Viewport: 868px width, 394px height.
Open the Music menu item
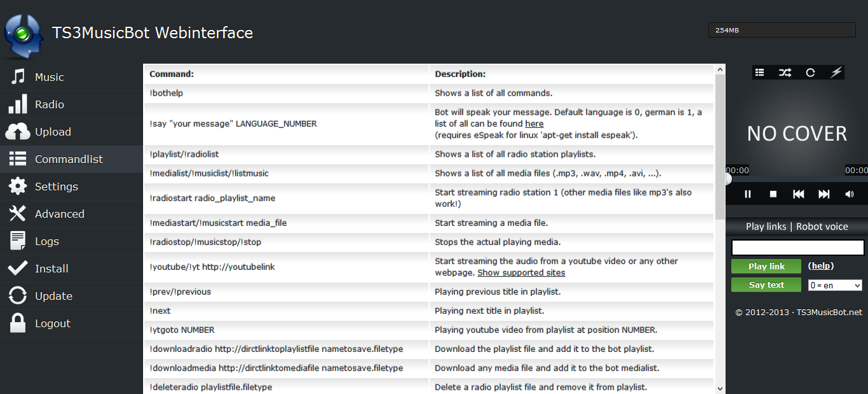coord(71,77)
